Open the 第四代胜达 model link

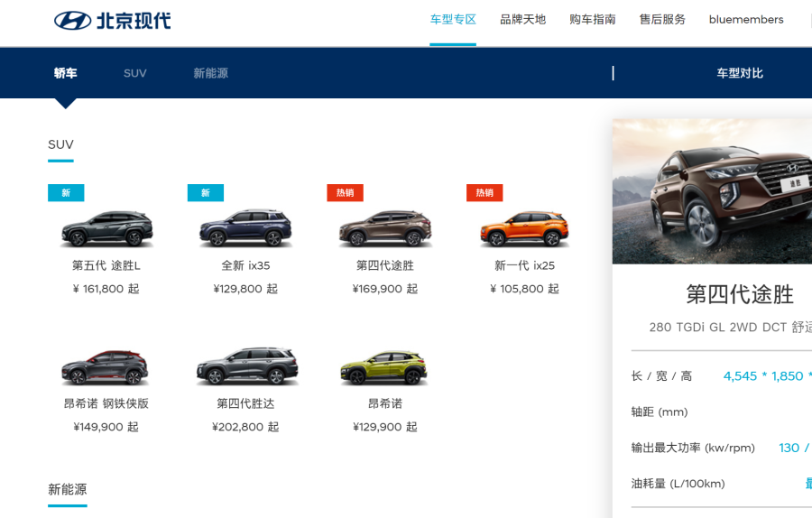[x=246, y=403]
